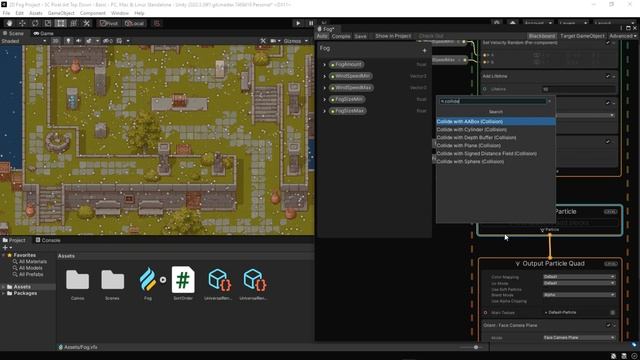Select the Fog VFX asset in Project
This screenshot has width=640, height=360.
pos(147,283)
